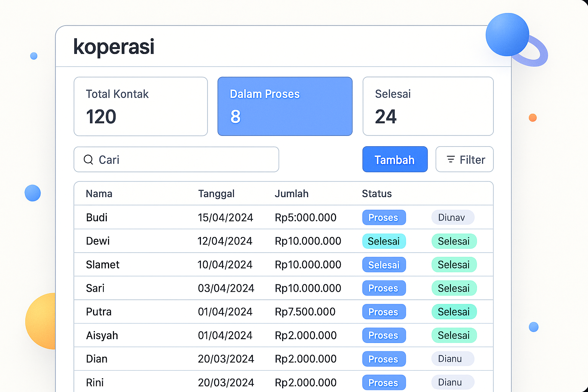Click the Tambah button
Screen dimensions: 588x392
395,159
